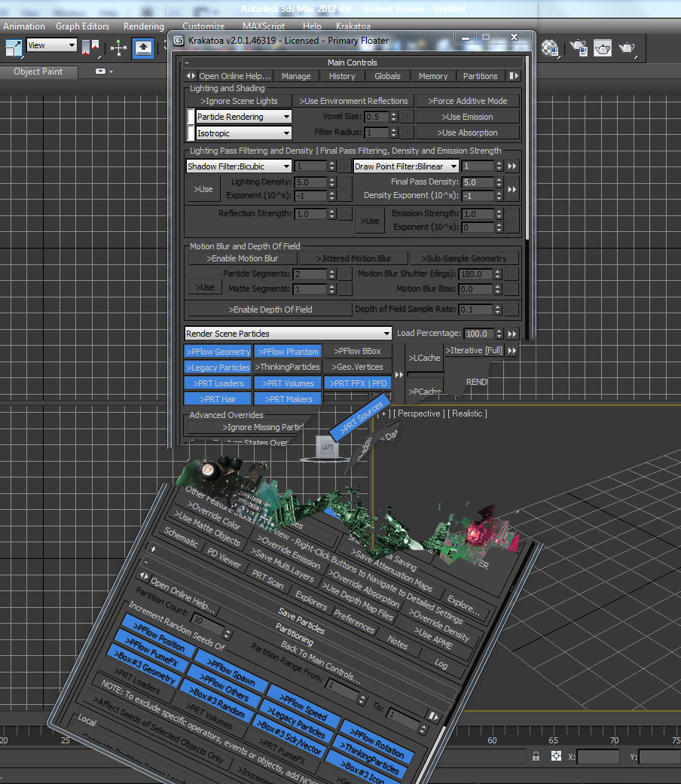681x784 pixels.
Task: Click the ViewCube LEFT face
Action: (328, 447)
